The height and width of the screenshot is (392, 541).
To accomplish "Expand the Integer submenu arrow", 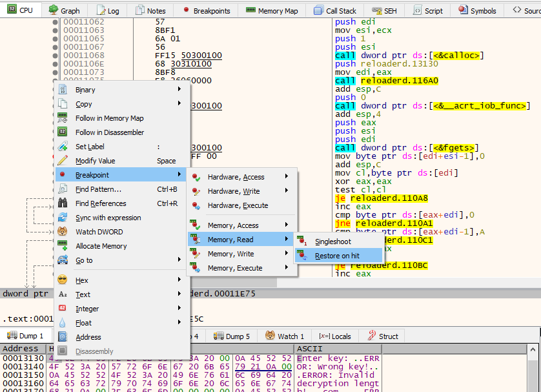I will 179,308.
